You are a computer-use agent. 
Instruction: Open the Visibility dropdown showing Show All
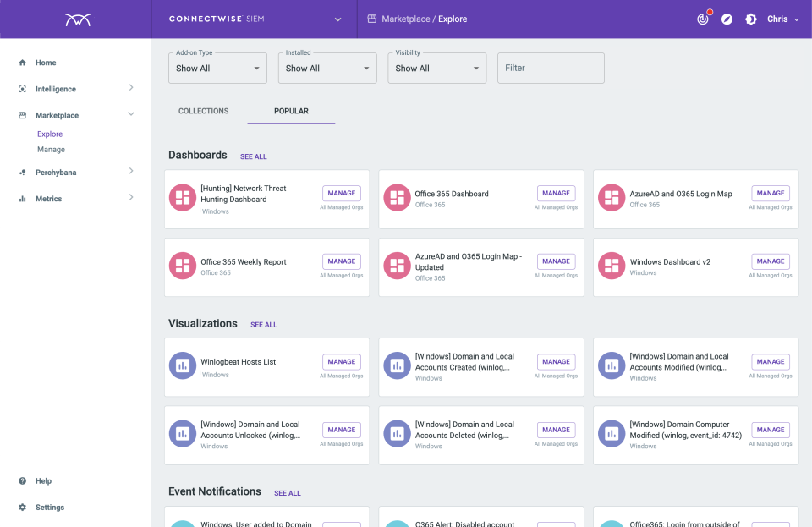tap(436, 68)
